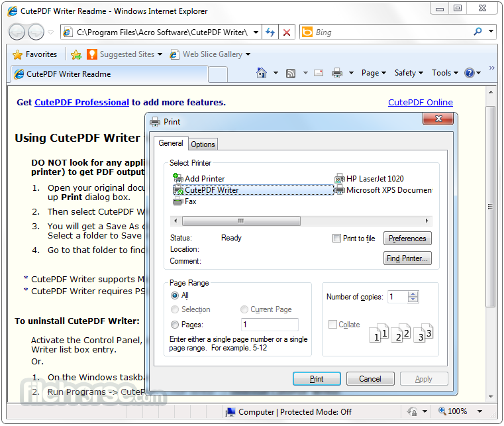Open the zoom level dropdown arrow
Screen dimensions: 504x426
tap(480, 411)
